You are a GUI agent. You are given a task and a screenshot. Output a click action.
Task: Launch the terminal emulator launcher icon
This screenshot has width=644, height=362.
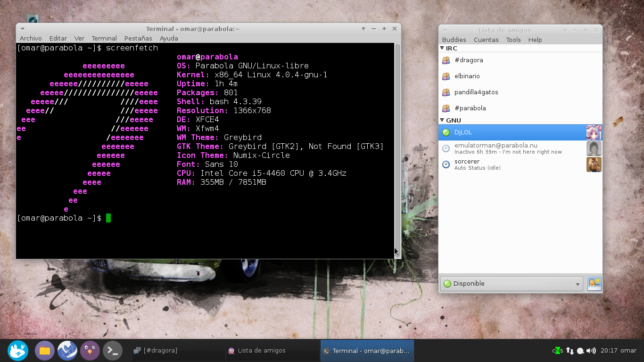coord(113,351)
